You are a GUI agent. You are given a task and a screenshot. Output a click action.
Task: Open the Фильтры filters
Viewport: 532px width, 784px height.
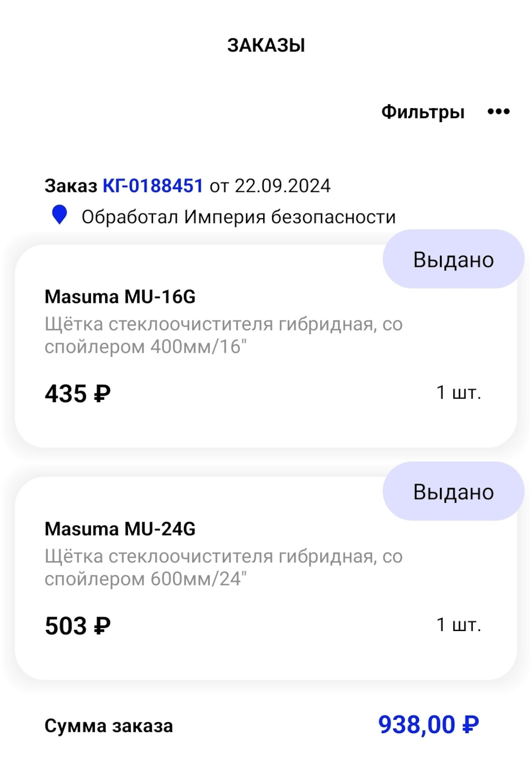click(x=422, y=112)
